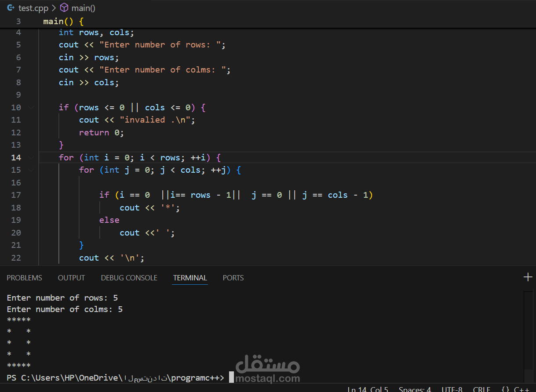Switch to the OUTPUT tab

(x=71, y=278)
